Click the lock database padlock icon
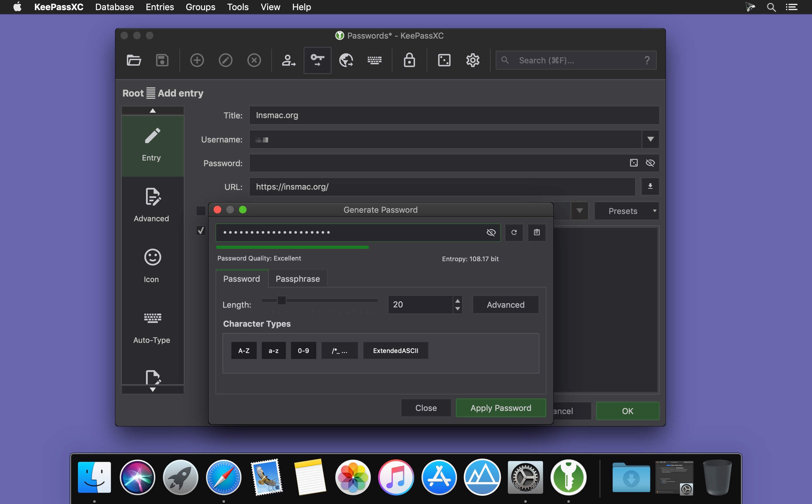Image resolution: width=812 pixels, height=504 pixels. coord(409,60)
